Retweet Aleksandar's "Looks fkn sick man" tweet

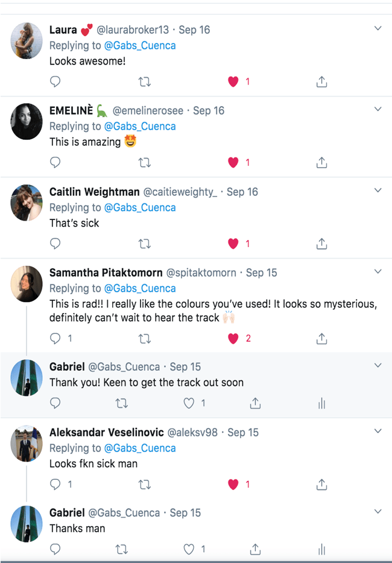point(145,484)
